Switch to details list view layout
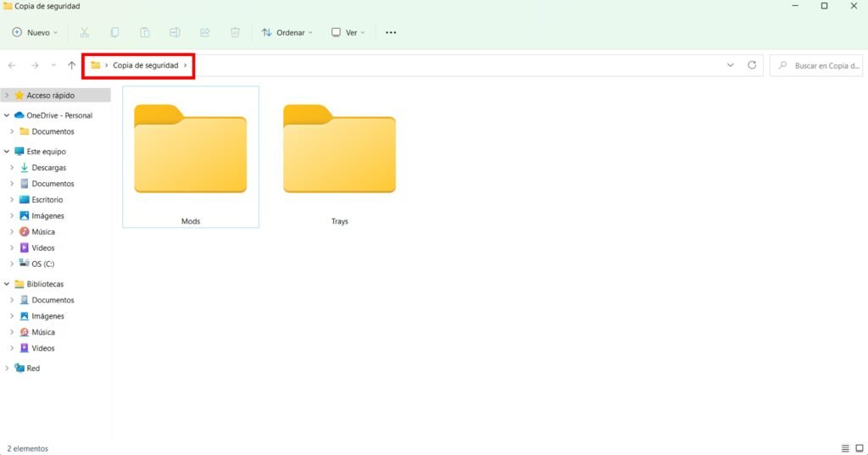The image size is (868, 455). point(845,447)
